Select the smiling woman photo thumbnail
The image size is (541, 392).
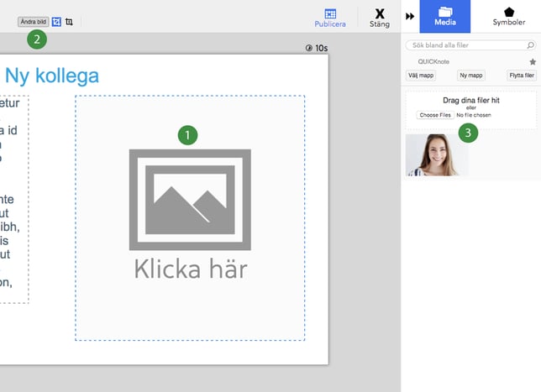(x=436, y=154)
